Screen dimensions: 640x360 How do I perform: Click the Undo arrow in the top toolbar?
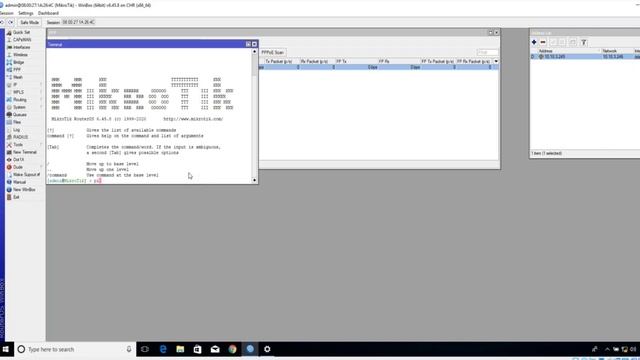pyautogui.click(x=2, y=22)
